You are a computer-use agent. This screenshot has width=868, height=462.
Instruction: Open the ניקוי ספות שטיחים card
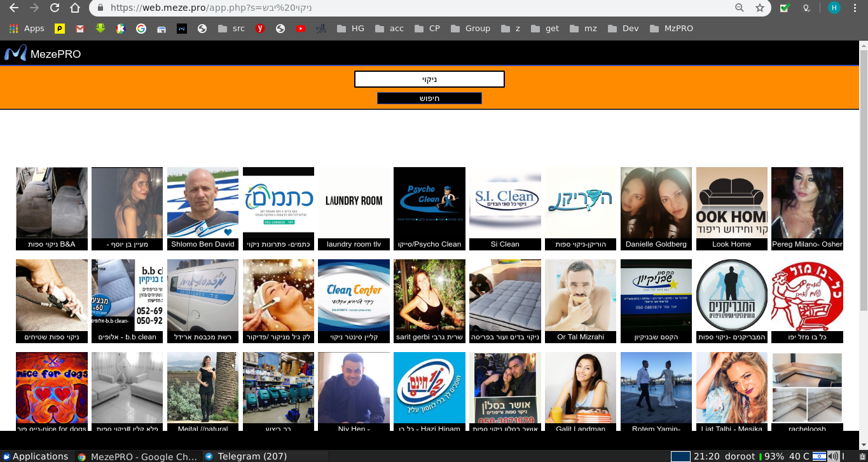[x=52, y=301]
